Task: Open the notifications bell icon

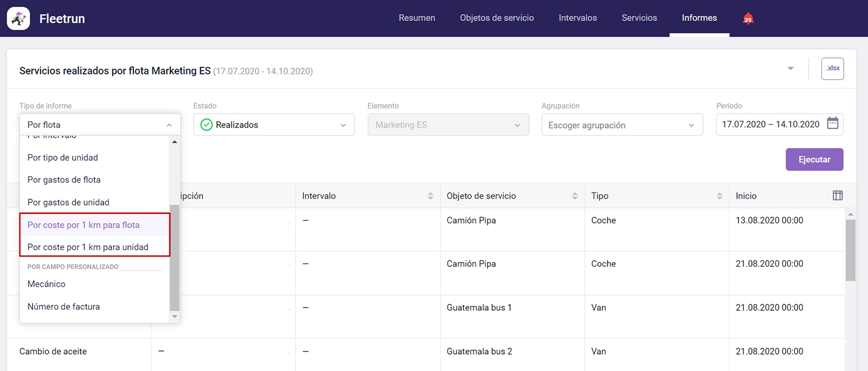Action: (748, 18)
